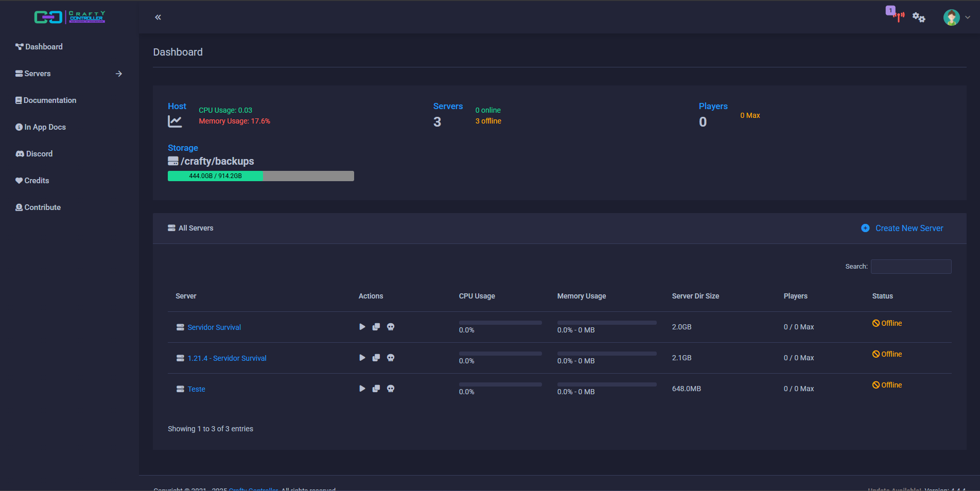The height and width of the screenshot is (491, 980).
Task: Clone the Servidor Survival server
Action: pyautogui.click(x=376, y=327)
